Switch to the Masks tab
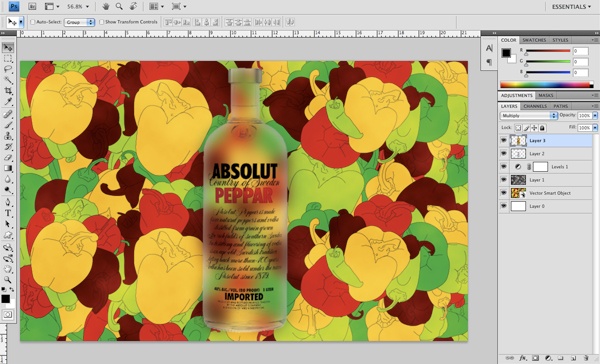This screenshot has width=600, height=364. click(546, 95)
